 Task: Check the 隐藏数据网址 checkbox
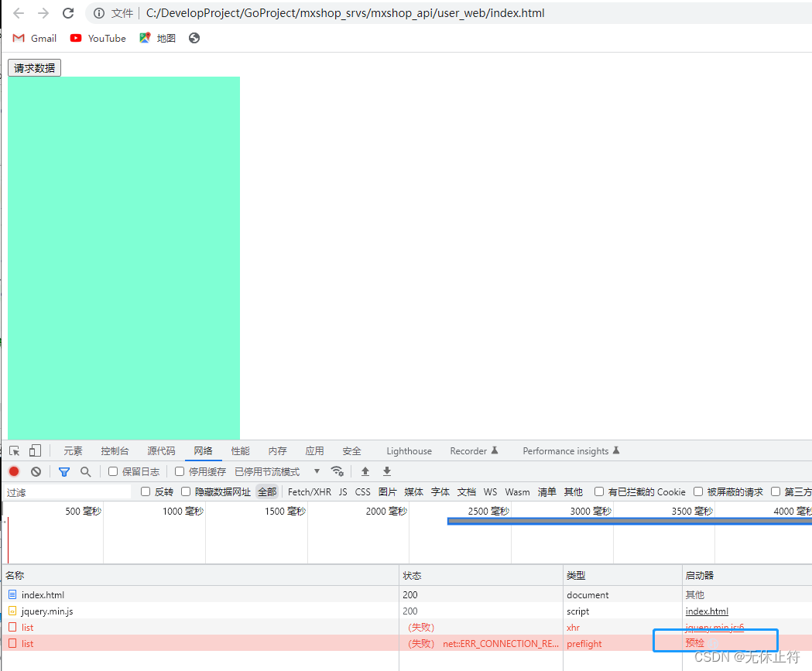pos(186,491)
